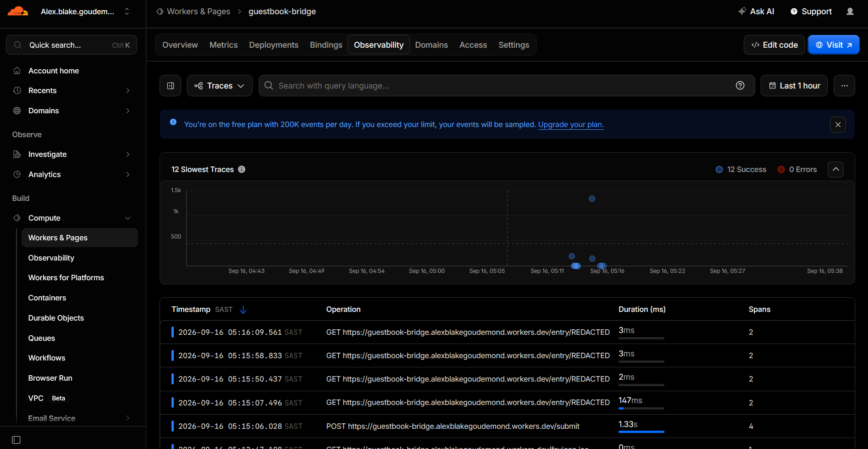Click the Cloudflare logo
This screenshot has height=449, width=868.
[x=18, y=11]
